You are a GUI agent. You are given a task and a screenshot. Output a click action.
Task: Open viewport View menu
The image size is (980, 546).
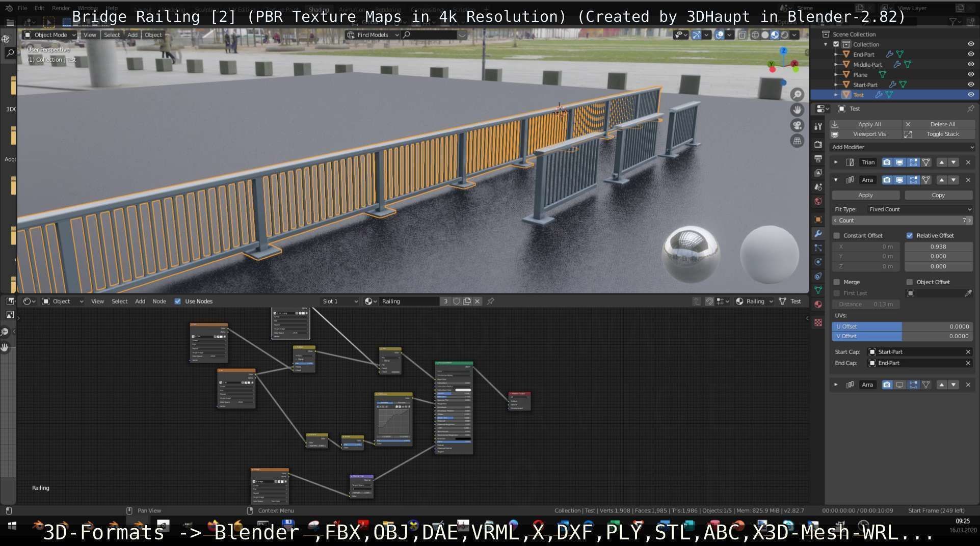click(90, 35)
